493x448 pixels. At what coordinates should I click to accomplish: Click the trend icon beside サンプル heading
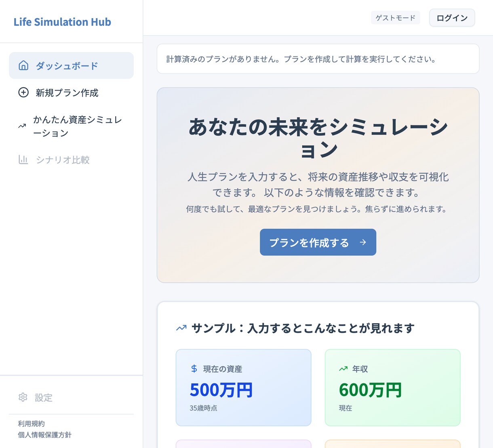pyautogui.click(x=181, y=328)
